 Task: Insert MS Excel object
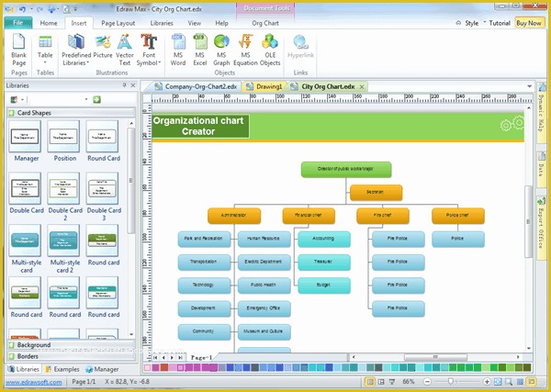click(199, 50)
